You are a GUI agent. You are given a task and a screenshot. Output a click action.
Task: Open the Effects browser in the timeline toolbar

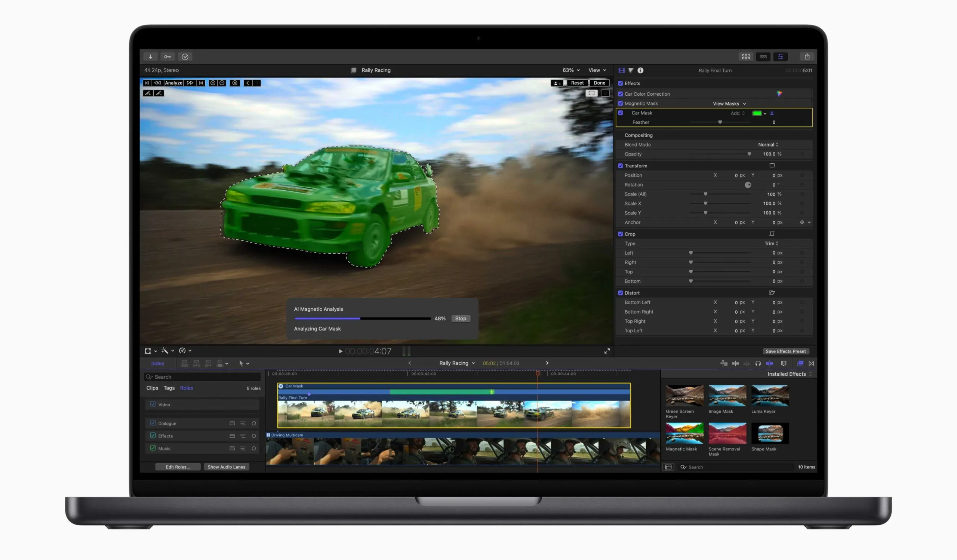click(x=800, y=363)
